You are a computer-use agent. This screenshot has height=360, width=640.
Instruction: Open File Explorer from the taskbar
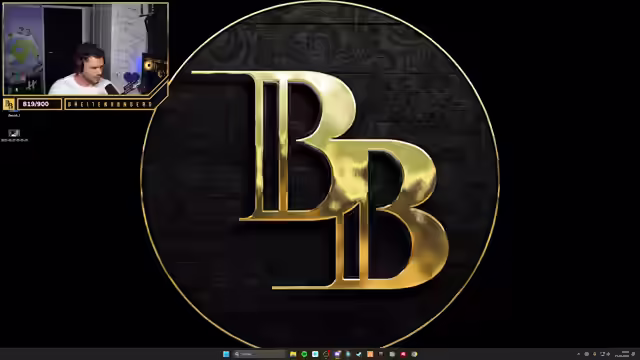tap(293, 354)
